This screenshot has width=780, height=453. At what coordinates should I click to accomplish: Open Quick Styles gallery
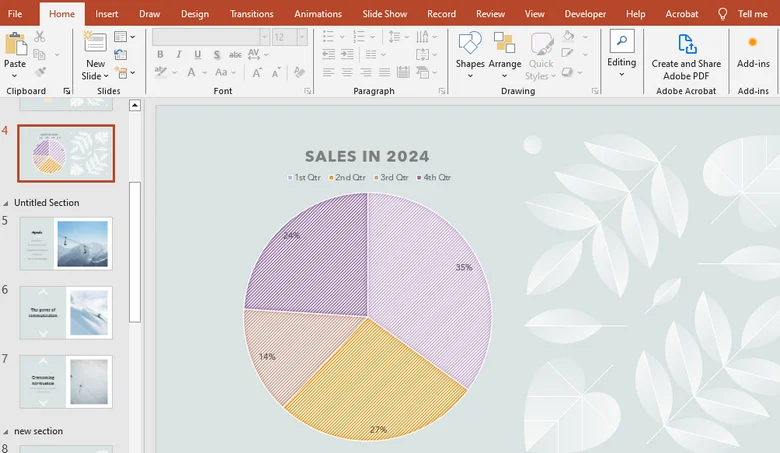[541, 56]
